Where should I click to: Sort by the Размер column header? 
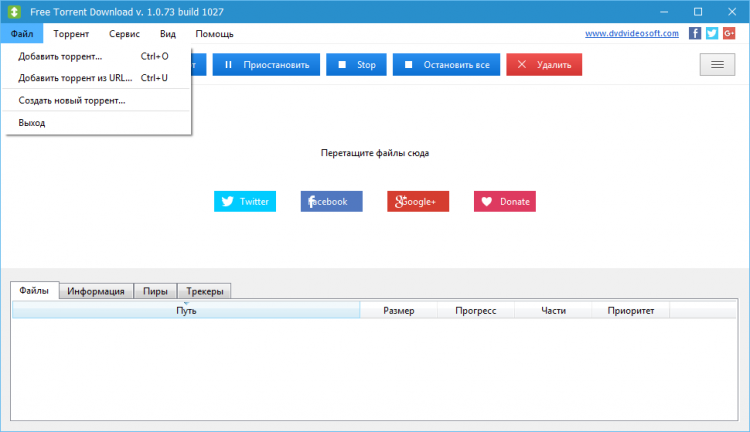pos(398,310)
